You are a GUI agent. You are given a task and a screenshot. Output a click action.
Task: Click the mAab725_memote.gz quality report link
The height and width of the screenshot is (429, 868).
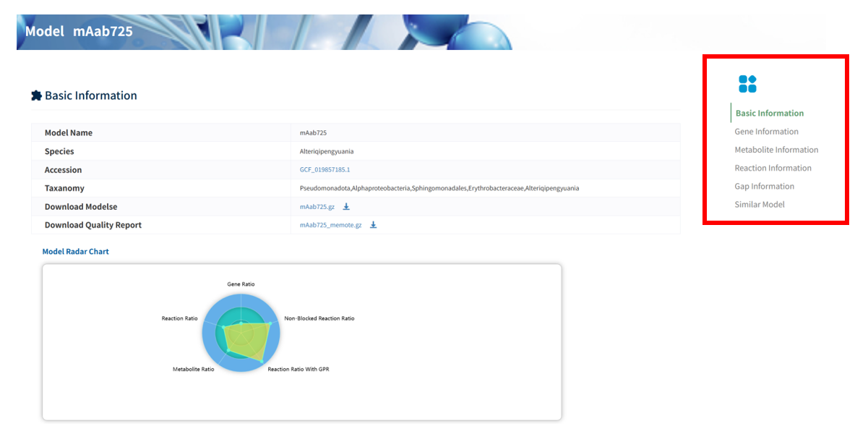click(330, 225)
